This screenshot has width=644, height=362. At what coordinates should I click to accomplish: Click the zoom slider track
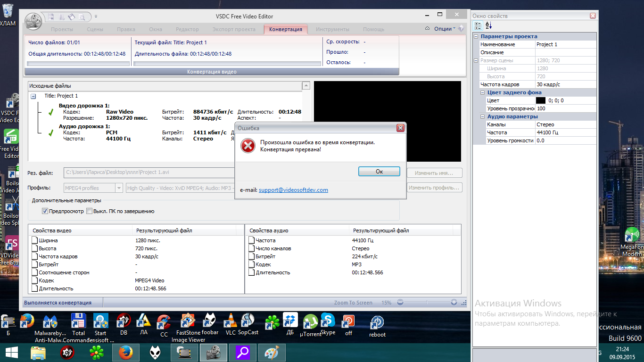(427, 303)
